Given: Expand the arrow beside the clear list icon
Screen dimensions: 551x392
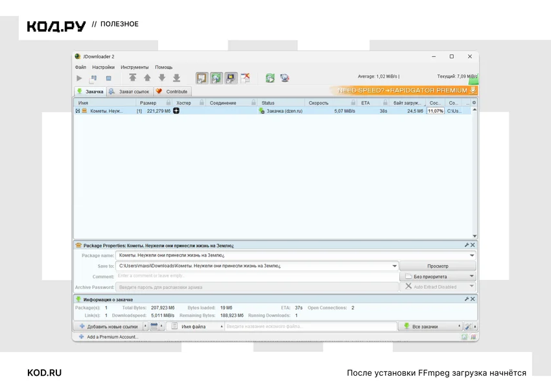Looking at the screenshot, I should point(161,327).
